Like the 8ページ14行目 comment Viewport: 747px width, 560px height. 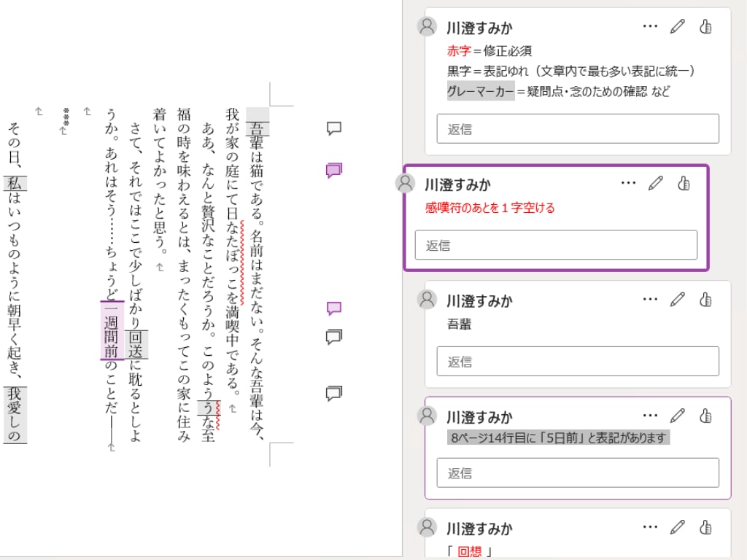click(x=705, y=416)
